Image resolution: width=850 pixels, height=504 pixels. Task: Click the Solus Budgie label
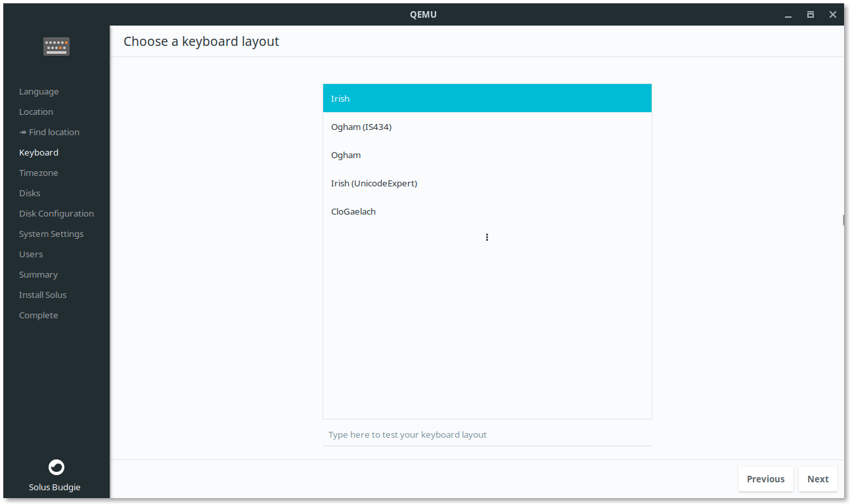point(55,487)
